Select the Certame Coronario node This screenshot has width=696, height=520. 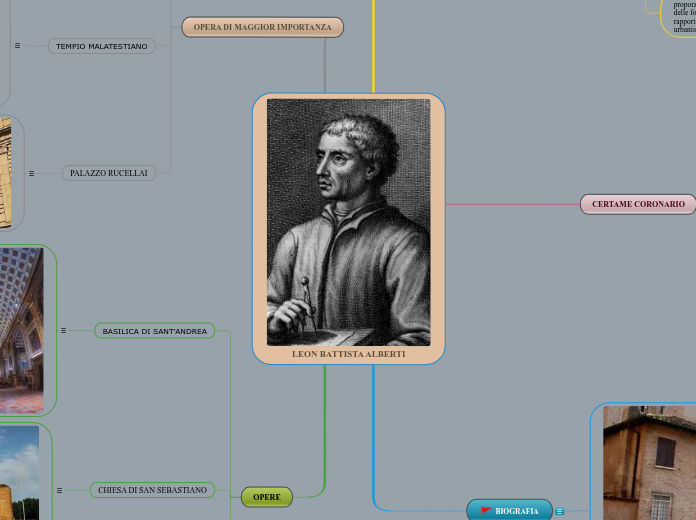(x=638, y=204)
